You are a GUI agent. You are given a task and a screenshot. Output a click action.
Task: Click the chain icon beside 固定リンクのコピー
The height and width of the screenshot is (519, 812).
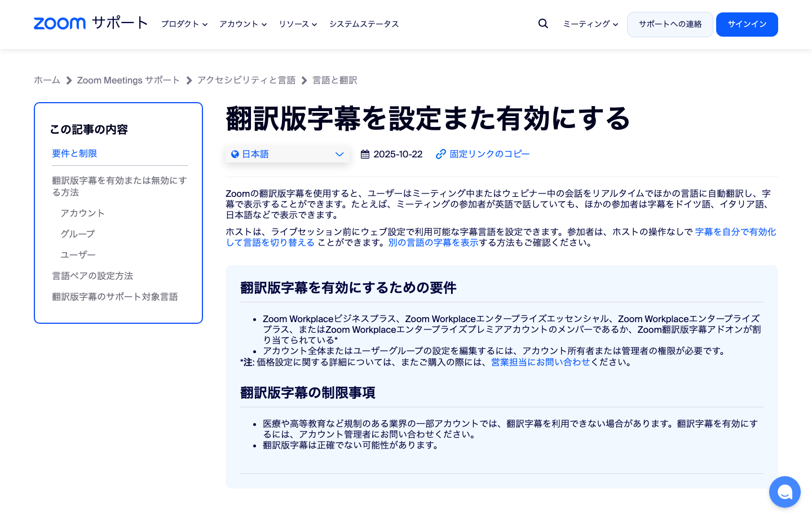(441, 154)
